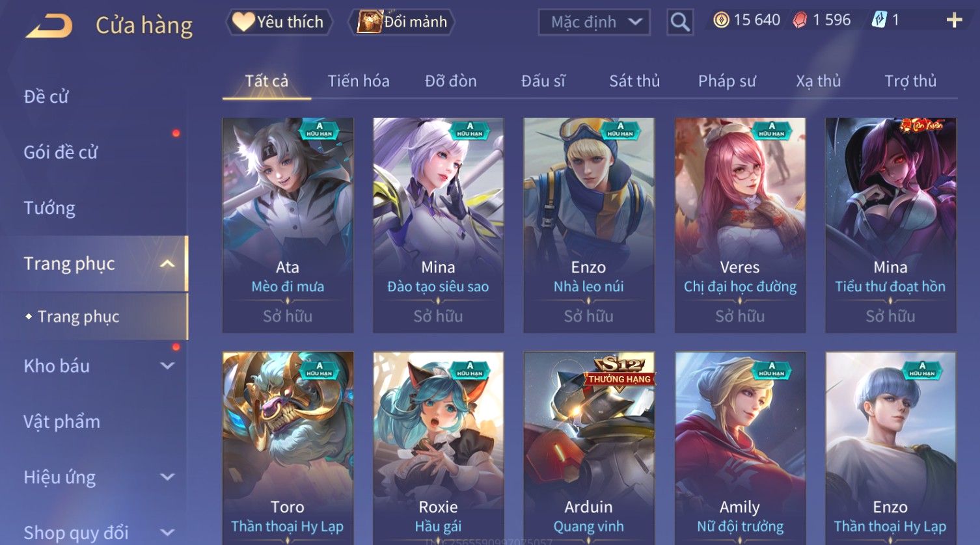Go to Tướng in sidebar
Viewport: 980px width, 545px height.
[49, 208]
